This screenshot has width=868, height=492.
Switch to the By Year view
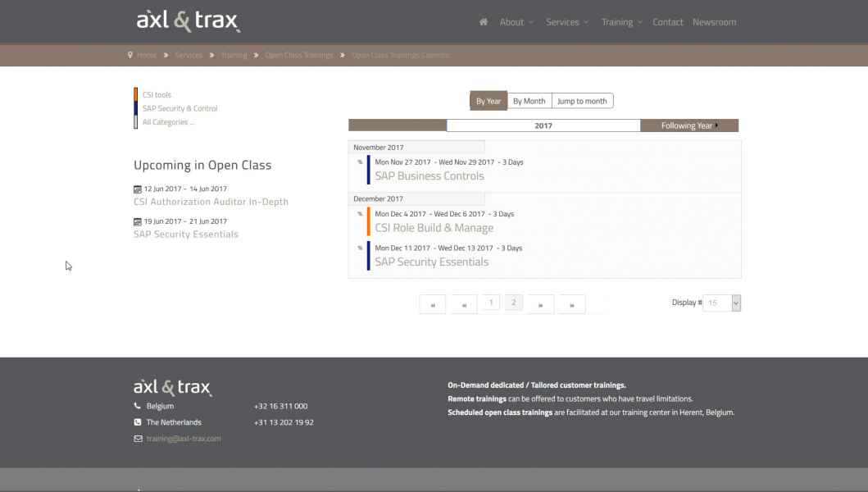click(x=489, y=101)
